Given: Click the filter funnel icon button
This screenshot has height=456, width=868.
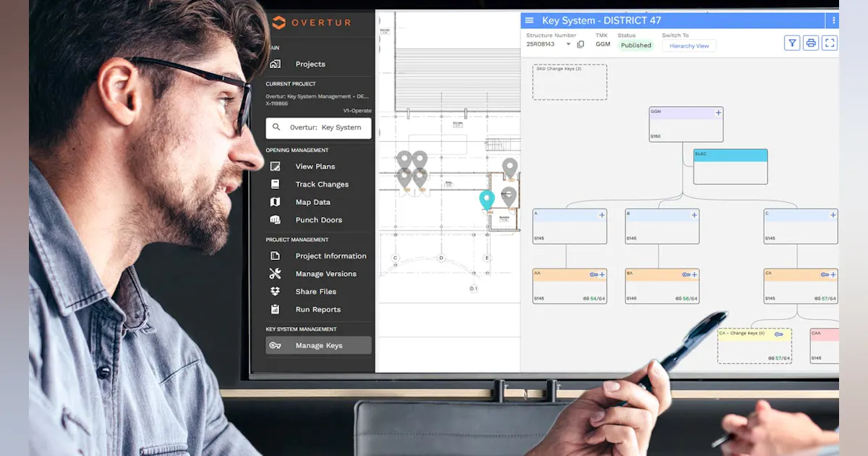Looking at the screenshot, I should [792, 43].
